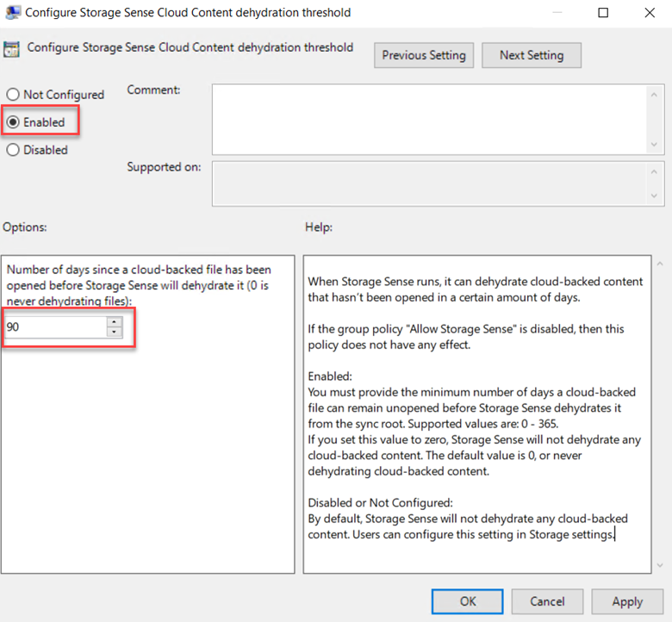Decrease days value with down spinner arrow
The width and height of the screenshot is (672, 622).
tap(115, 333)
